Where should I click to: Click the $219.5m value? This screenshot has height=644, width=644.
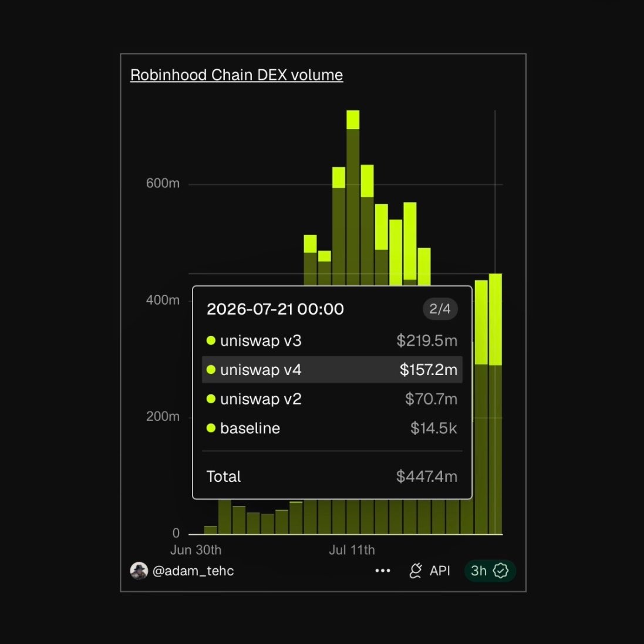coord(427,340)
